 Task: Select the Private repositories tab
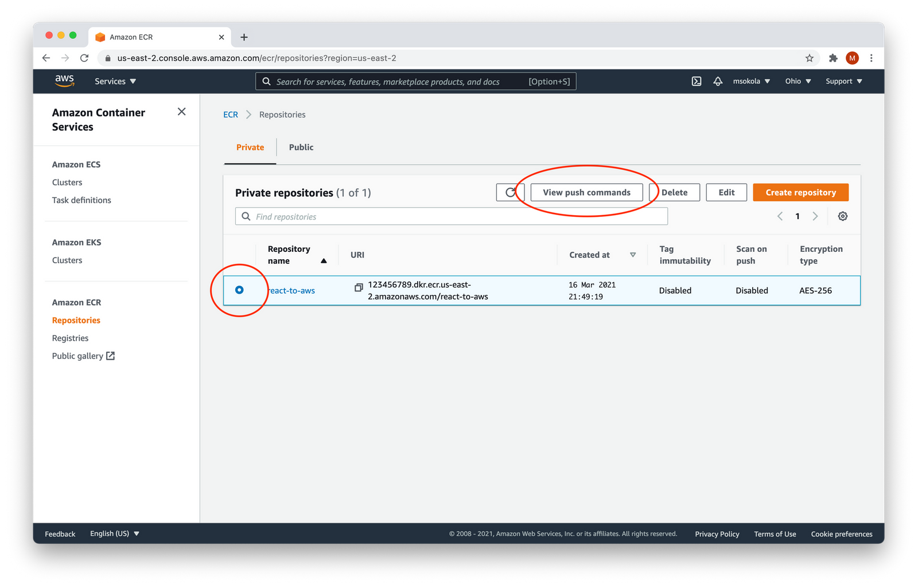point(250,147)
